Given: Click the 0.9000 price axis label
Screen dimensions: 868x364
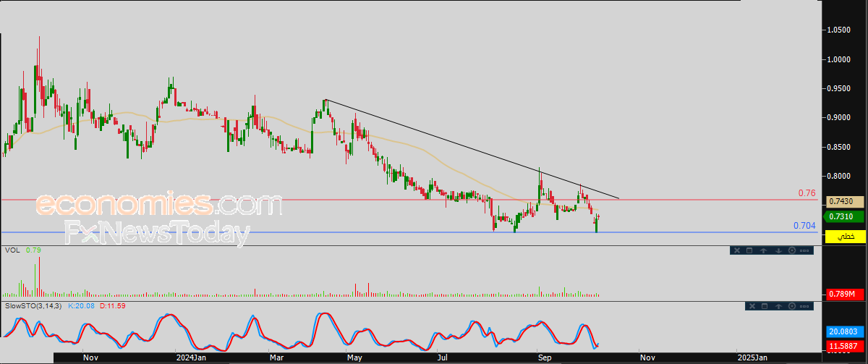Looking at the screenshot, I should click(x=840, y=117).
